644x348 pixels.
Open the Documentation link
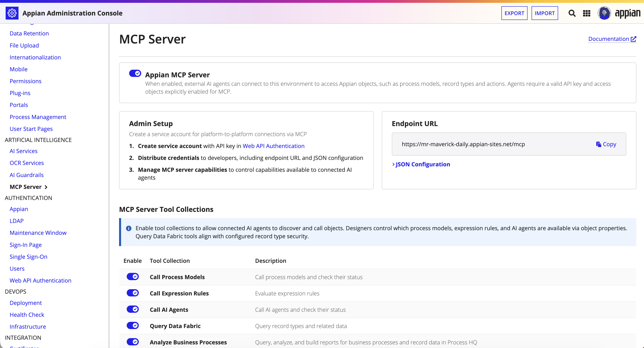[x=612, y=39]
